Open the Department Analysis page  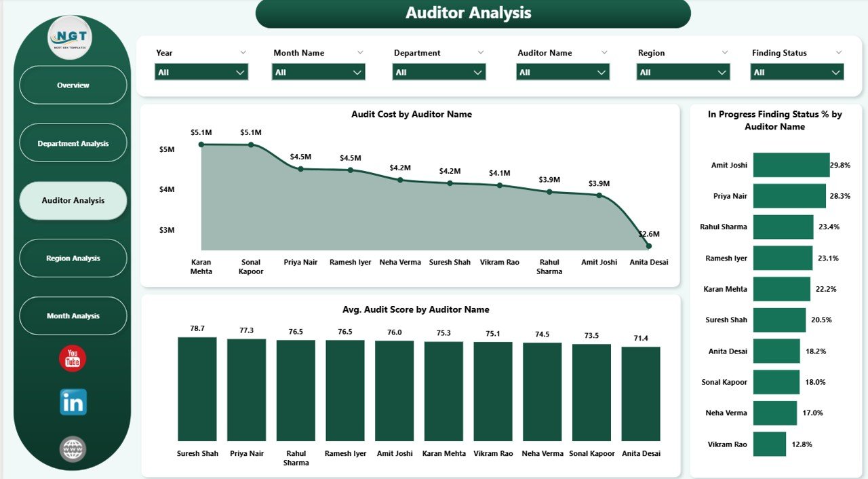tap(73, 143)
